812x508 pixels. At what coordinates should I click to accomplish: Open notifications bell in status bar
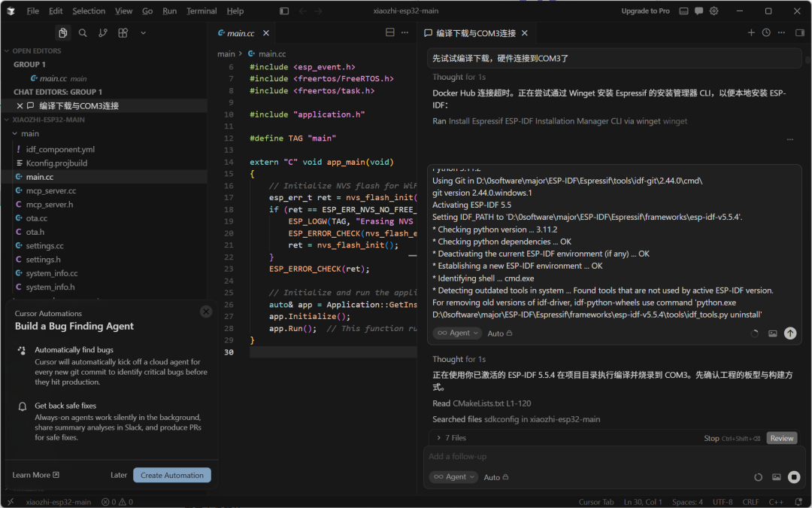pyautogui.click(x=798, y=502)
